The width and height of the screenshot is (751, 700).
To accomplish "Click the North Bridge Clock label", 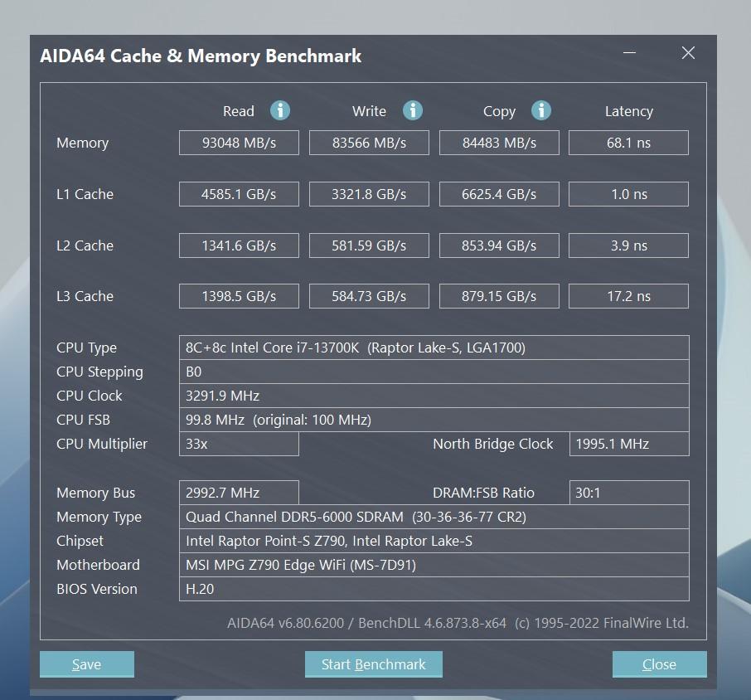I will tap(493, 445).
